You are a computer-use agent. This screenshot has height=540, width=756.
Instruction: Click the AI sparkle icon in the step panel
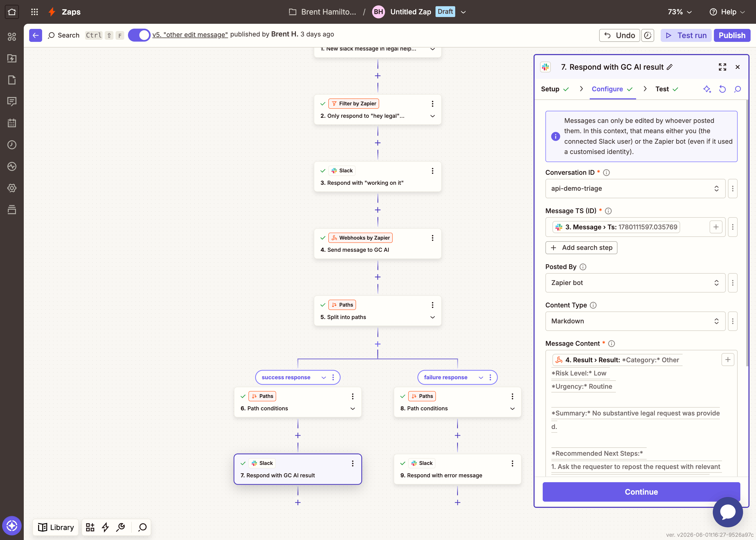pos(707,89)
